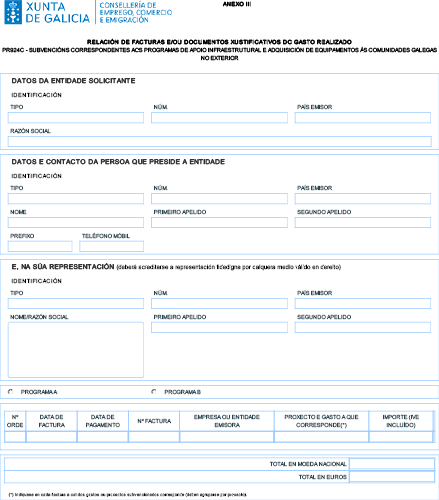Select the PROGRAMA A radio button
Screen dimensions: 439x500
[x=11, y=392]
